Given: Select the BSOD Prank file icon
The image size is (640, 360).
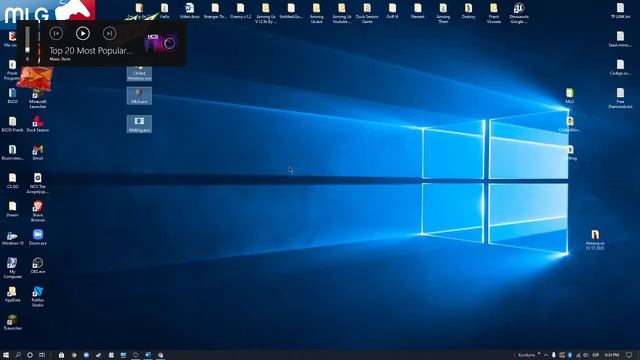Looking at the screenshot, I should tap(12, 124).
